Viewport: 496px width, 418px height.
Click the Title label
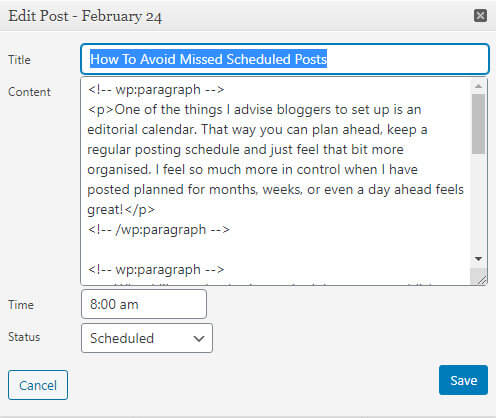[x=19, y=60]
